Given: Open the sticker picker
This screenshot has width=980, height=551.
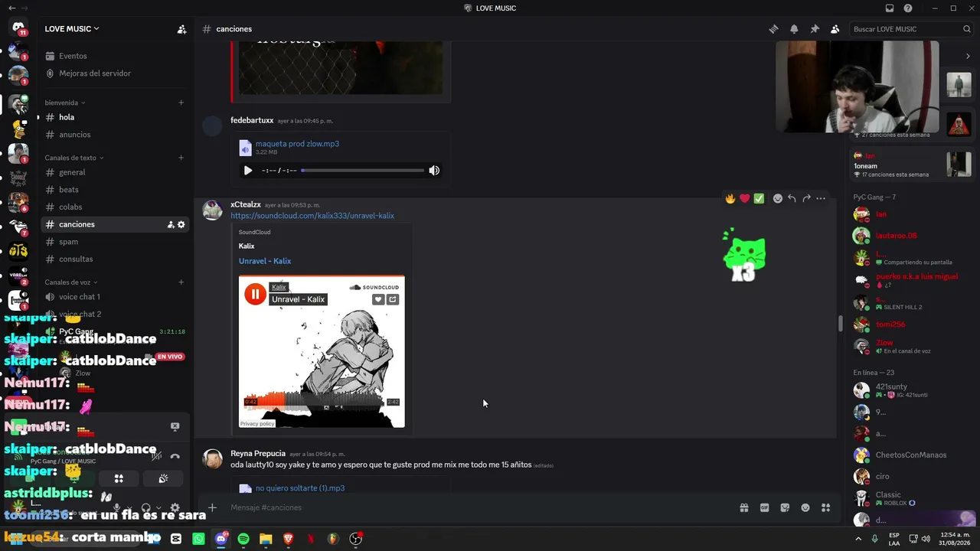Looking at the screenshot, I should [785, 507].
